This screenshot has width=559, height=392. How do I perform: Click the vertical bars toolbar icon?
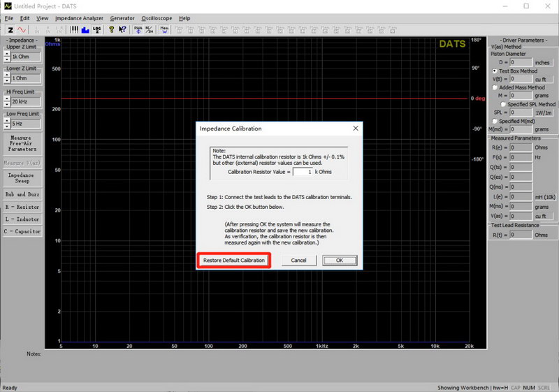tap(75, 30)
